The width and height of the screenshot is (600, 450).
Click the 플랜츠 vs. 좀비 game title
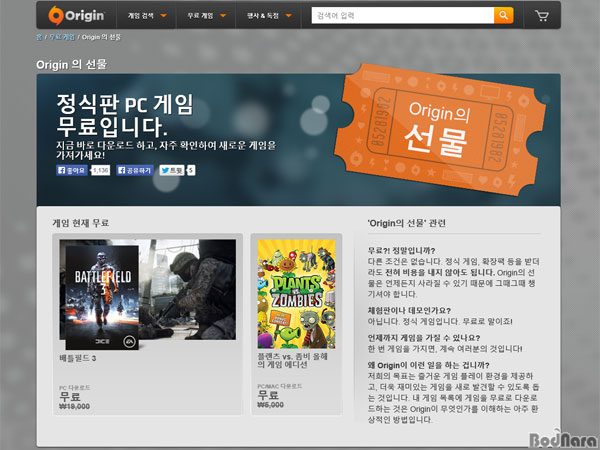pyautogui.click(x=292, y=360)
